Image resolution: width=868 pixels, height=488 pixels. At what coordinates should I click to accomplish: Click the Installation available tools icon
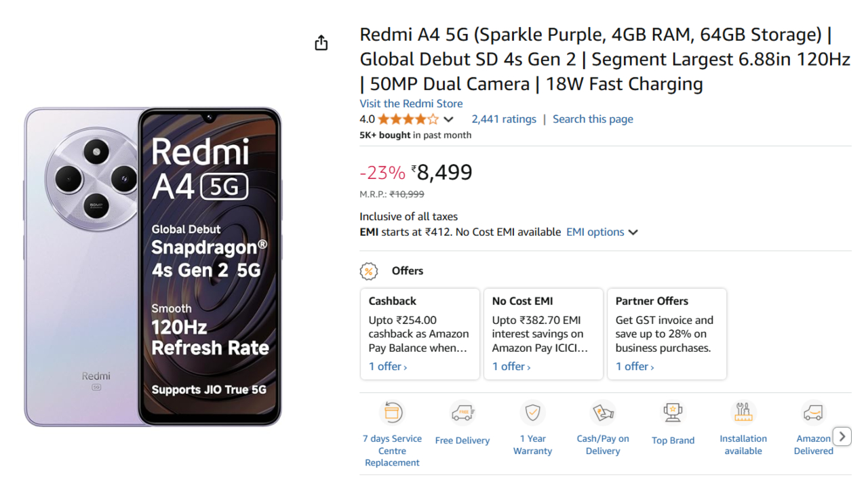pos(743,412)
